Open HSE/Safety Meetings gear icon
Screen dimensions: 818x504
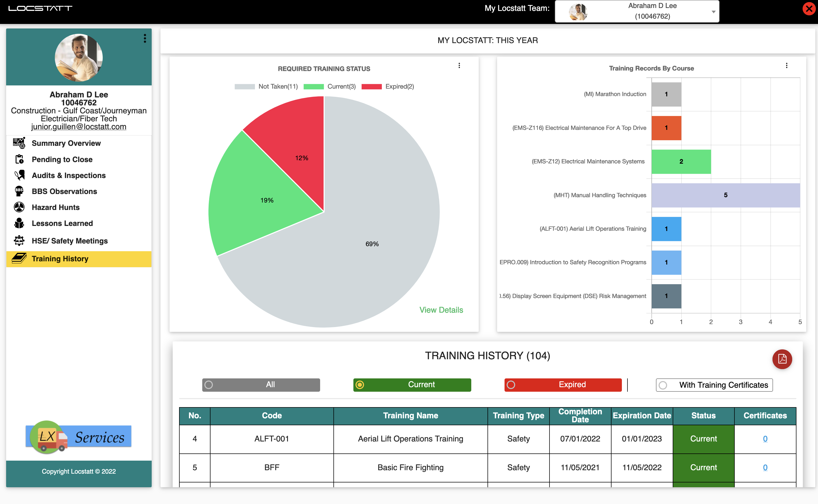[19, 240]
